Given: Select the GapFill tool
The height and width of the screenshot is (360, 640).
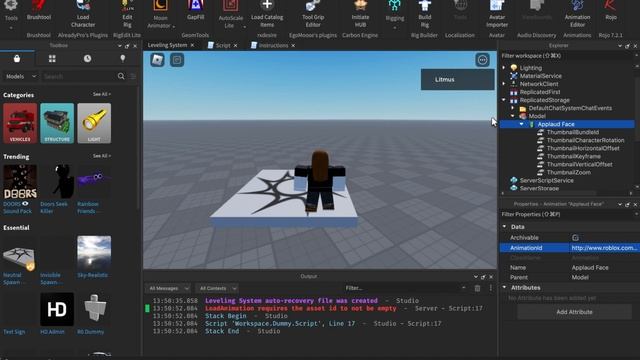Looking at the screenshot, I should click(x=196, y=10).
